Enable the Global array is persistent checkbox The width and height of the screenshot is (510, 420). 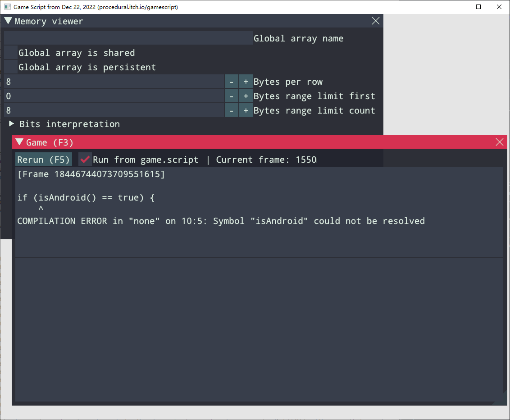coord(10,67)
